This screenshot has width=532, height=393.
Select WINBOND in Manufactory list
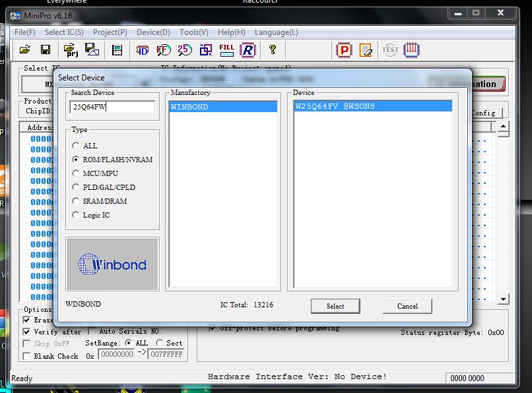pos(223,107)
